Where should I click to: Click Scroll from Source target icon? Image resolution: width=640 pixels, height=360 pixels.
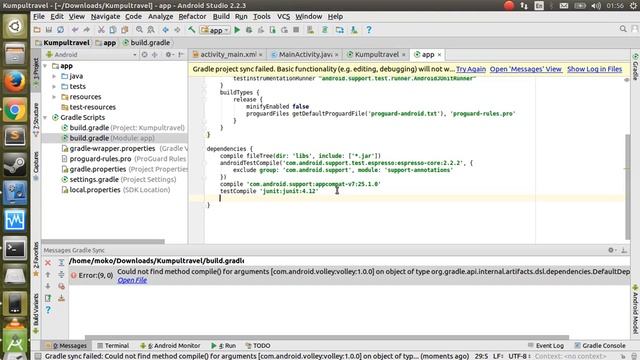[144, 55]
